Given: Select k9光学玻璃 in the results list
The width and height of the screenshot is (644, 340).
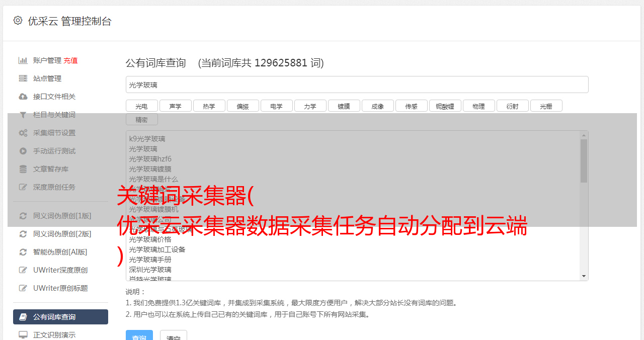Looking at the screenshot, I should [147, 139].
